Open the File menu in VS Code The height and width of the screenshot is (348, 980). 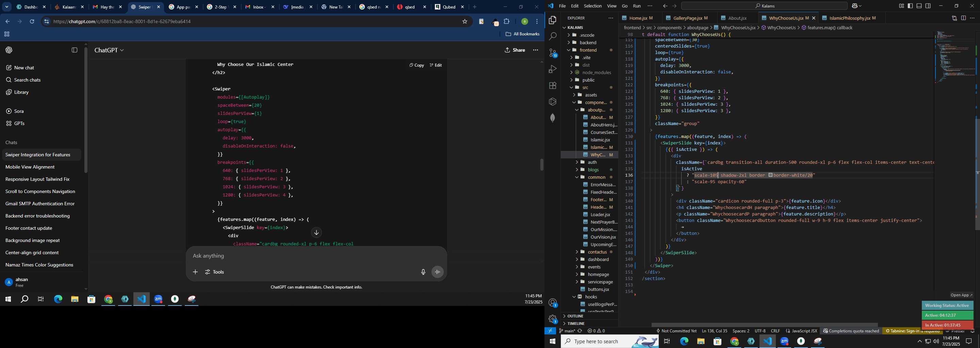click(562, 6)
